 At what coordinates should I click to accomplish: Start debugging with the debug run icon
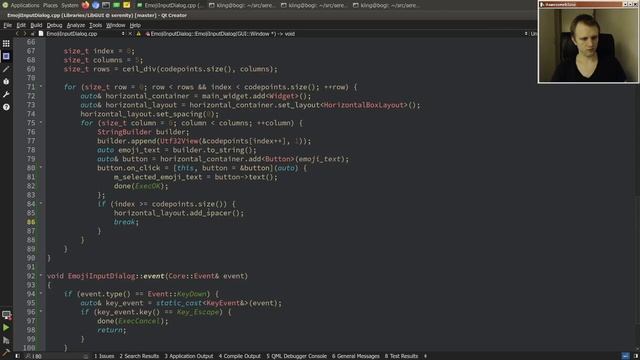click(x=6, y=340)
